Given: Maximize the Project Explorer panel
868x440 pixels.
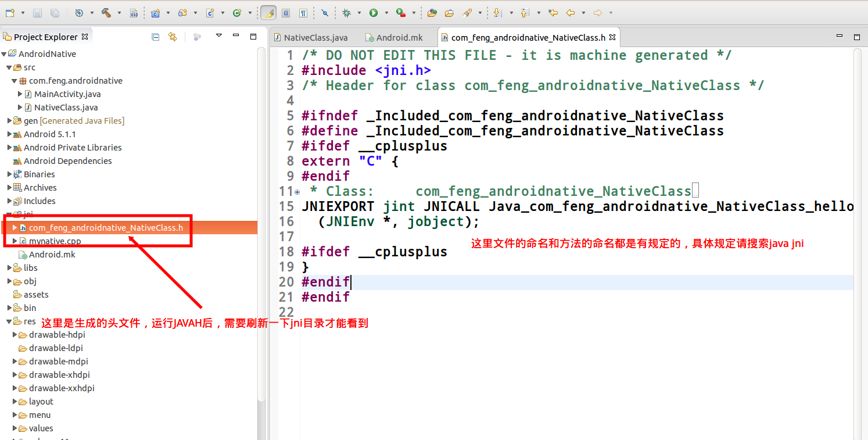Looking at the screenshot, I should pos(253,36).
